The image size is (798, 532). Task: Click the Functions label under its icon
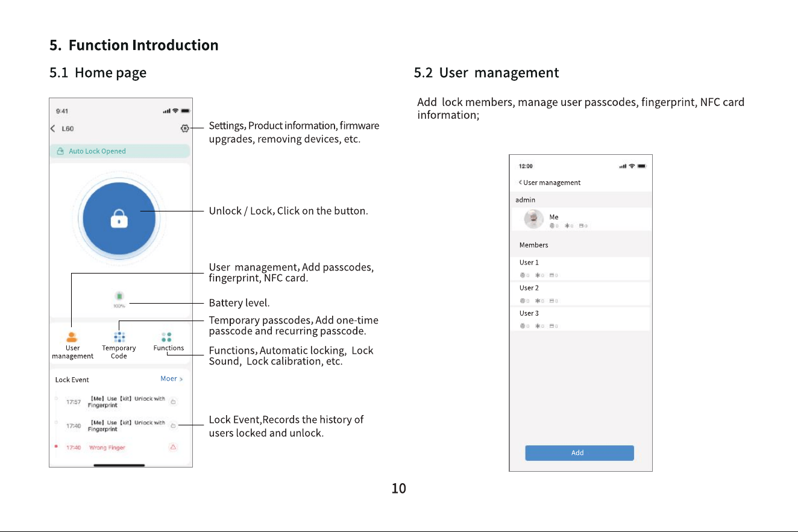click(x=169, y=348)
